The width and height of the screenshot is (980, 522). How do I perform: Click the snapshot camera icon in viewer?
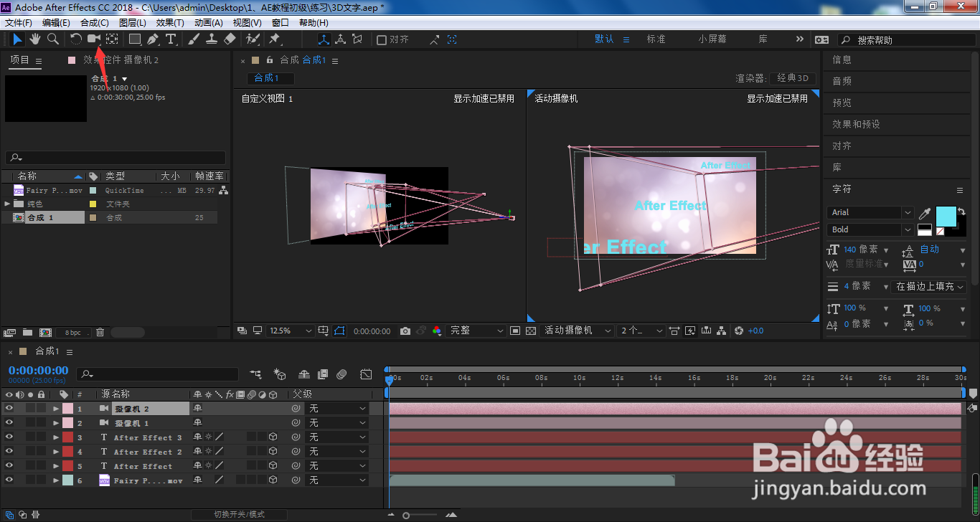(405, 331)
